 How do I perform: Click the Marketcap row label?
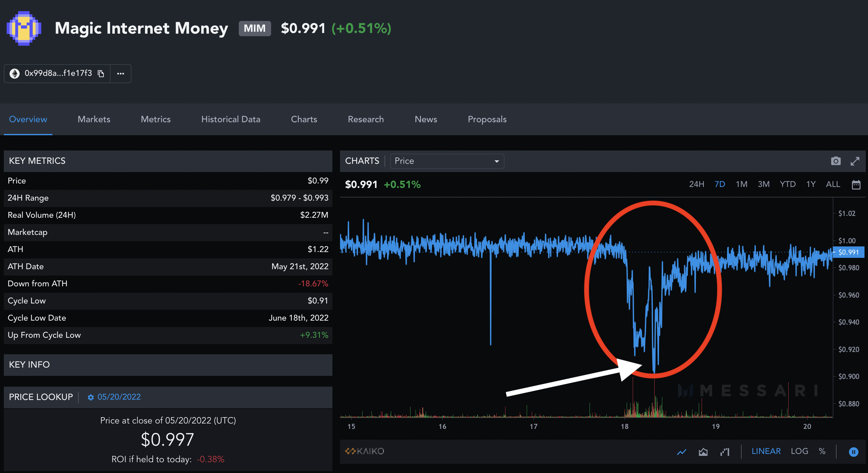28,232
